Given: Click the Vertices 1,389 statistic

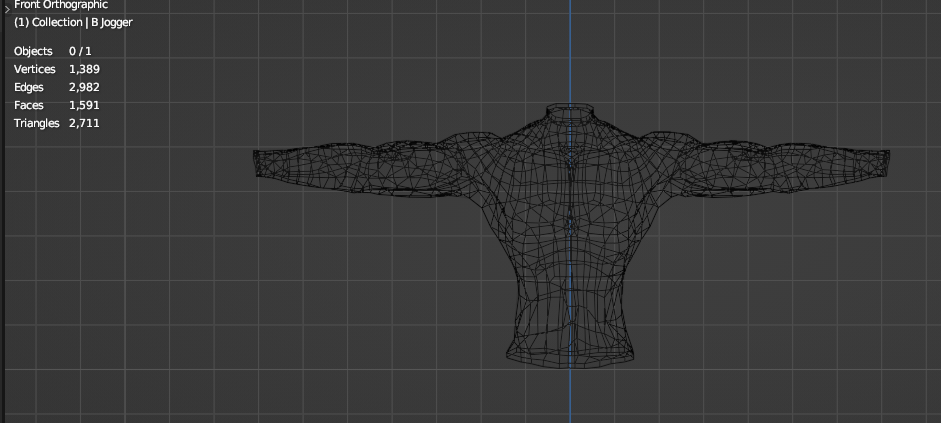Looking at the screenshot, I should point(57,69).
